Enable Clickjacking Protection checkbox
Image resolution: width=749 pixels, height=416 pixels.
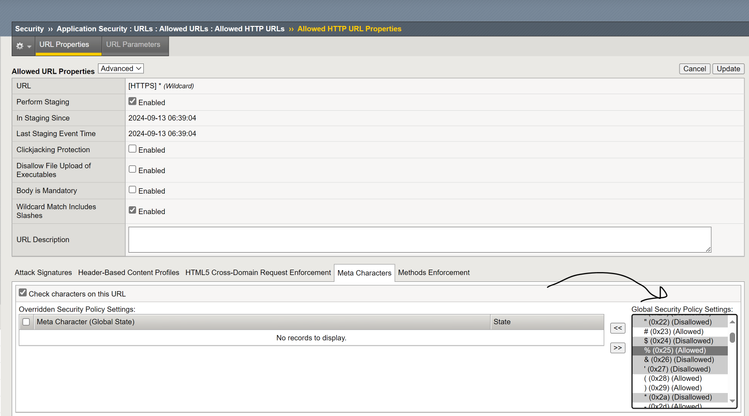(132, 149)
